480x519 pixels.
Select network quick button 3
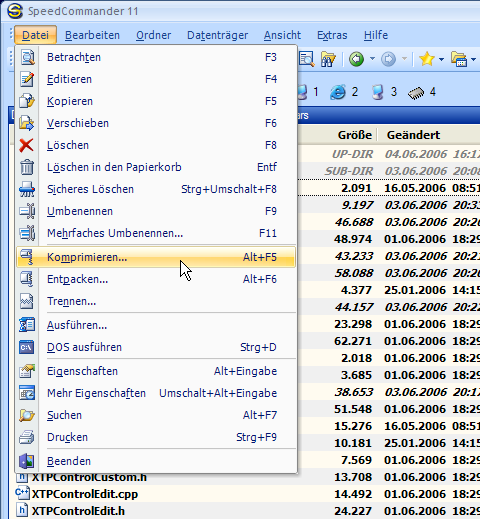click(384, 92)
